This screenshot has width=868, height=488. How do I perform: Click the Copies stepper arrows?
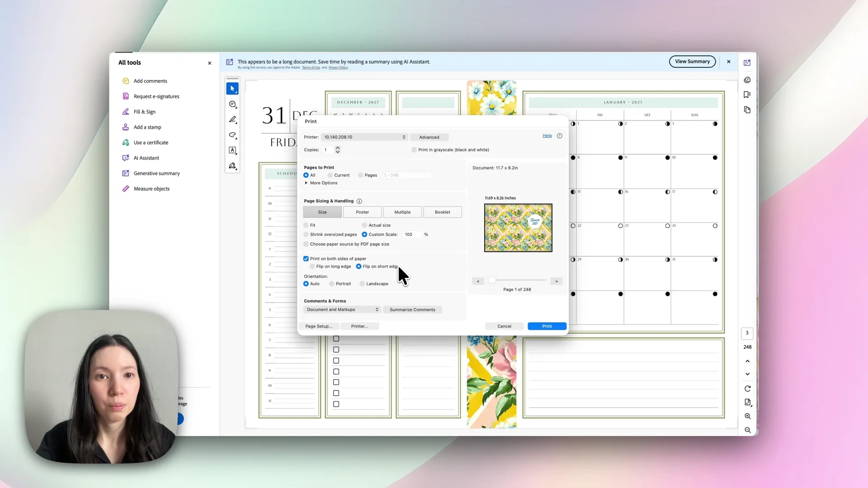point(338,150)
